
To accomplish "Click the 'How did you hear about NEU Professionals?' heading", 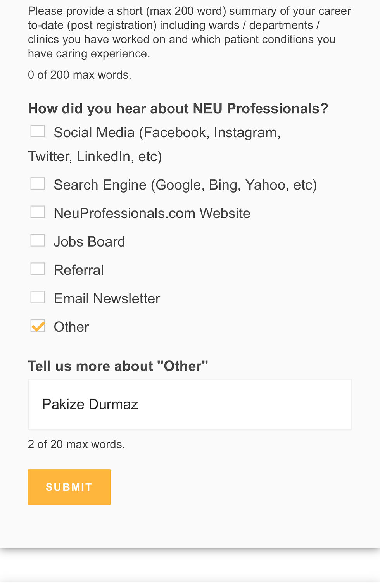I will coord(178,109).
